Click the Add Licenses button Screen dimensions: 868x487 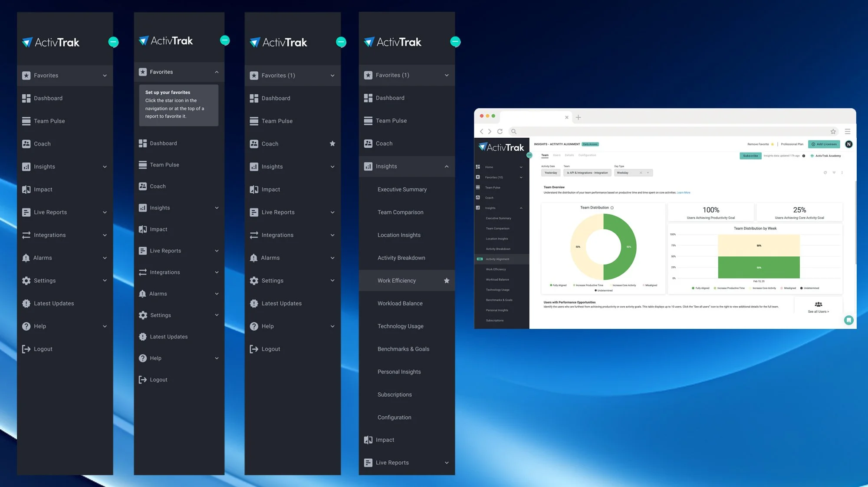824,144
